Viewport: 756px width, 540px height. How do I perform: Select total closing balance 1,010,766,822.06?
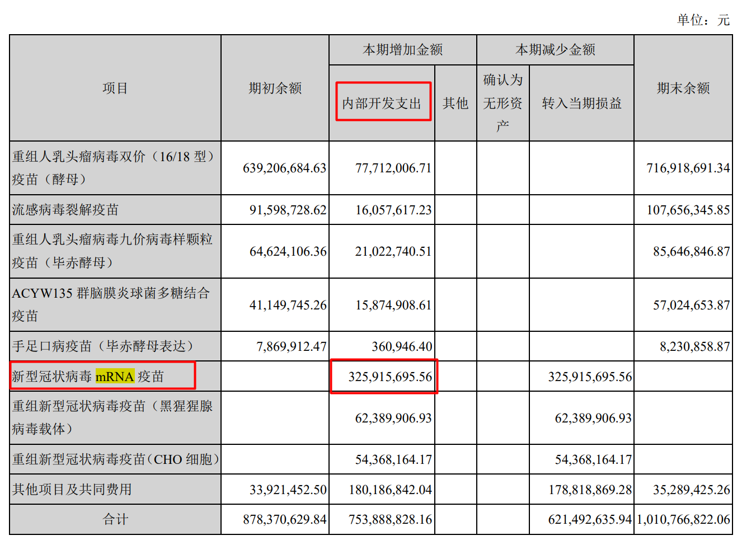pos(683,519)
